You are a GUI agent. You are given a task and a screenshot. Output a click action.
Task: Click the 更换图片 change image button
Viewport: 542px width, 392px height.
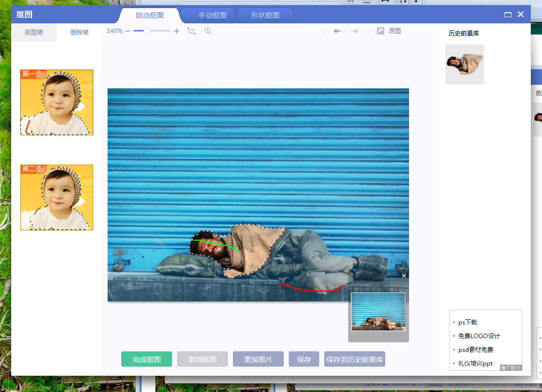point(258,359)
